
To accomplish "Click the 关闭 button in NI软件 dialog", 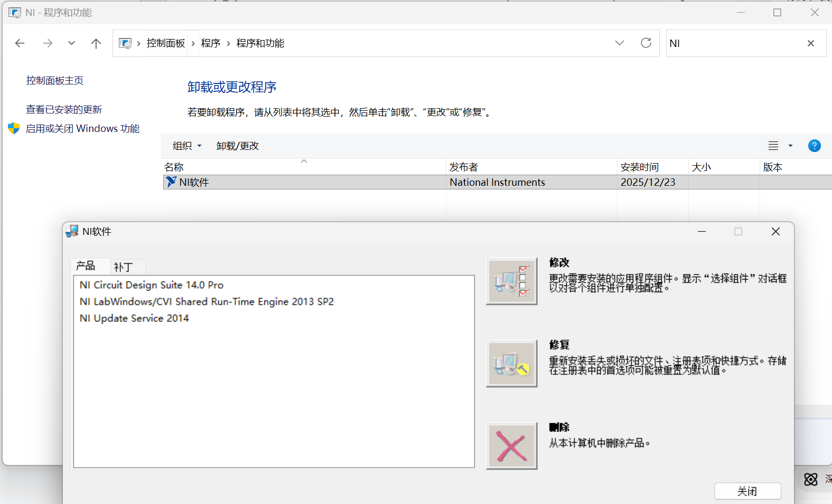I will 747,491.
